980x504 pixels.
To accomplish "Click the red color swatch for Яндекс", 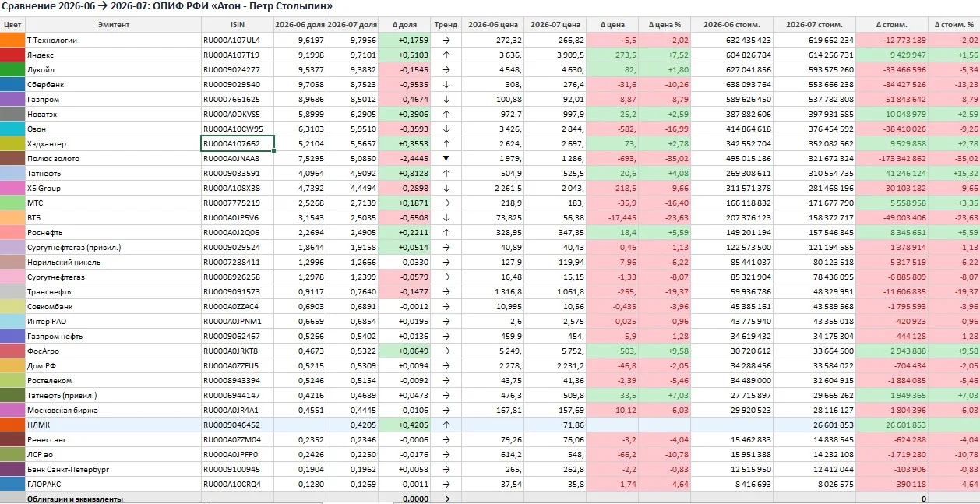I will point(12,55).
